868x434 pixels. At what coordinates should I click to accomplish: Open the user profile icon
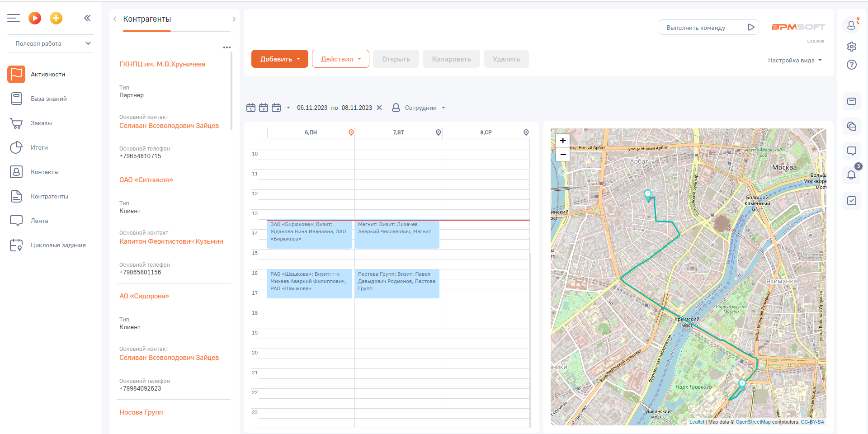tap(852, 25)
